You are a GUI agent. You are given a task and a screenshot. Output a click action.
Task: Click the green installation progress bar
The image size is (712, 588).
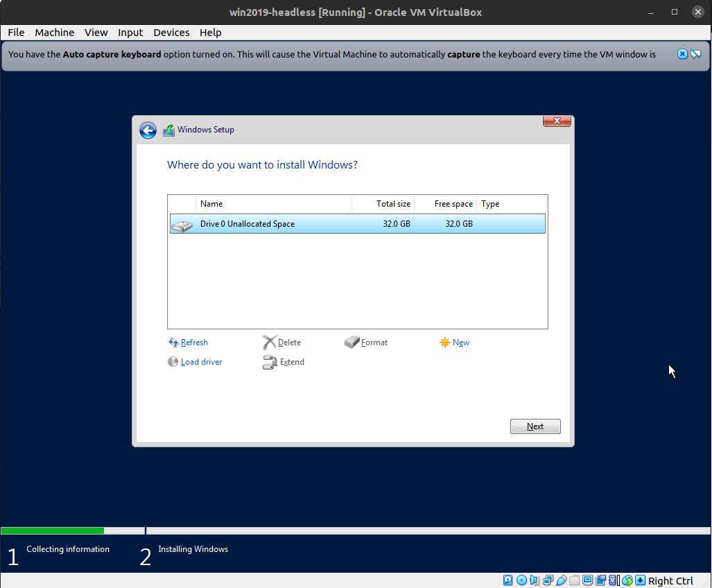pyautogui.click(x=53, y=530)
